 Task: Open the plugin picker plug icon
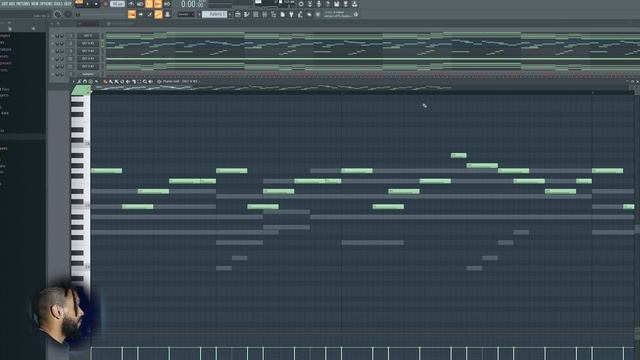291,14
